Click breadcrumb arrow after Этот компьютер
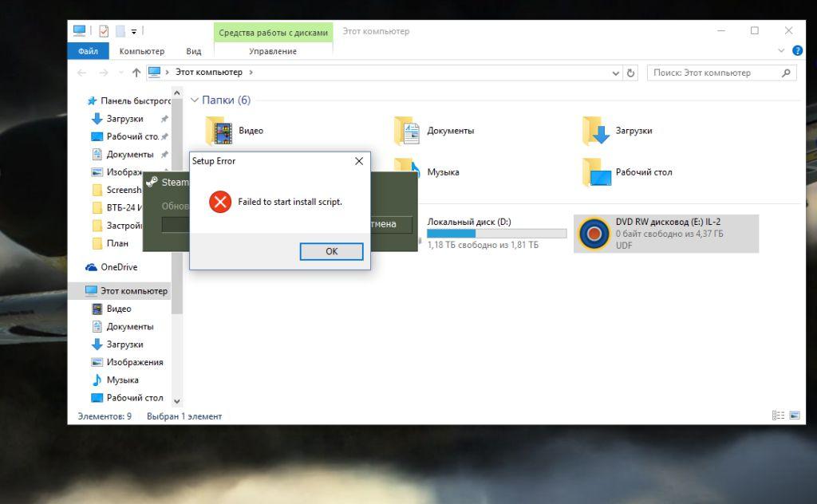817x504 pixels. click(x=251, y=73)
